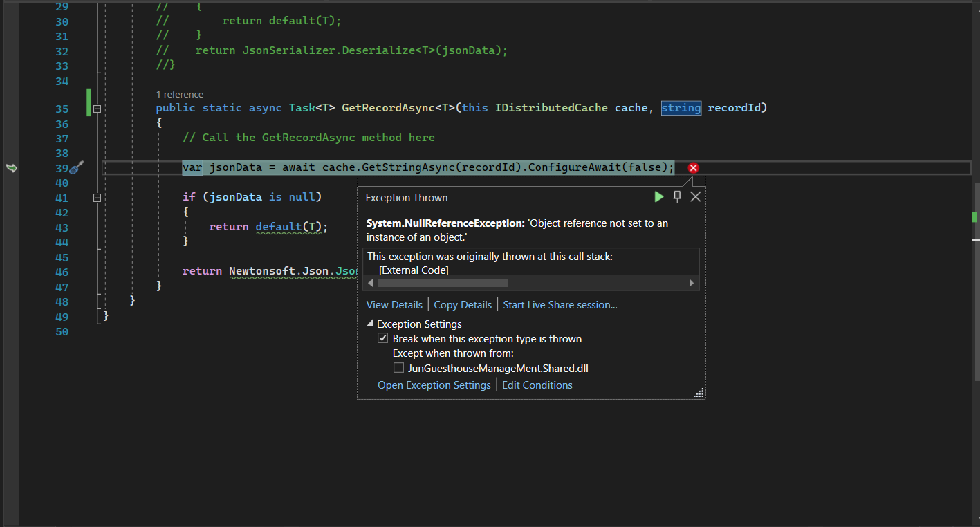Screen dimensions: 980x527
Task: Check JunGuesthouseManageMent.Shared.dll exception checkbox
Action: pos(398,368)
